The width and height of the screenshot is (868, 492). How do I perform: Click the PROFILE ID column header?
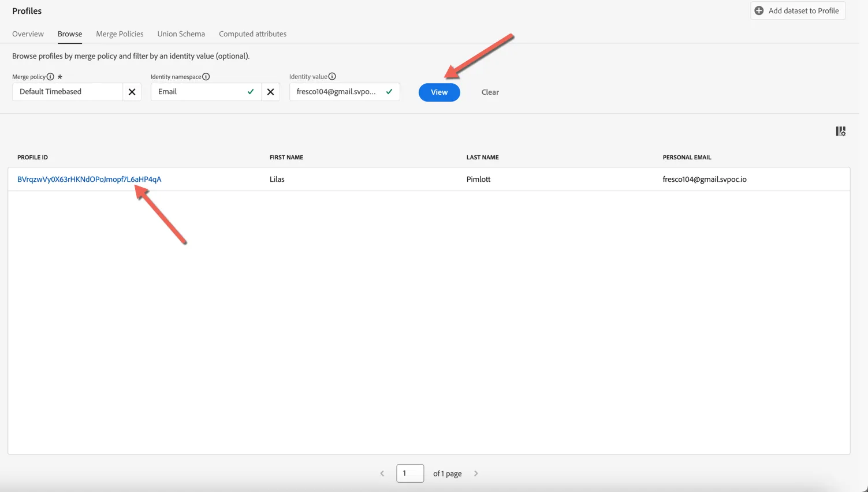pos(33,157)
